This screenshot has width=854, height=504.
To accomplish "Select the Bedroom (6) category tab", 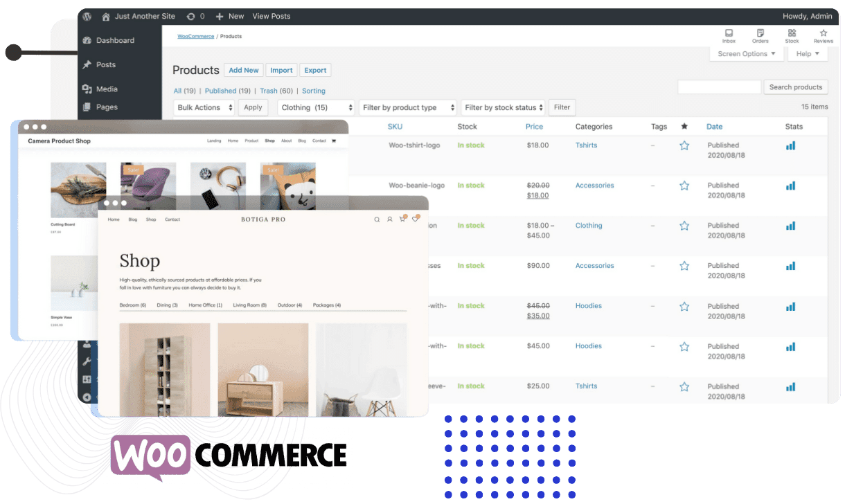I will coord(133,305).
